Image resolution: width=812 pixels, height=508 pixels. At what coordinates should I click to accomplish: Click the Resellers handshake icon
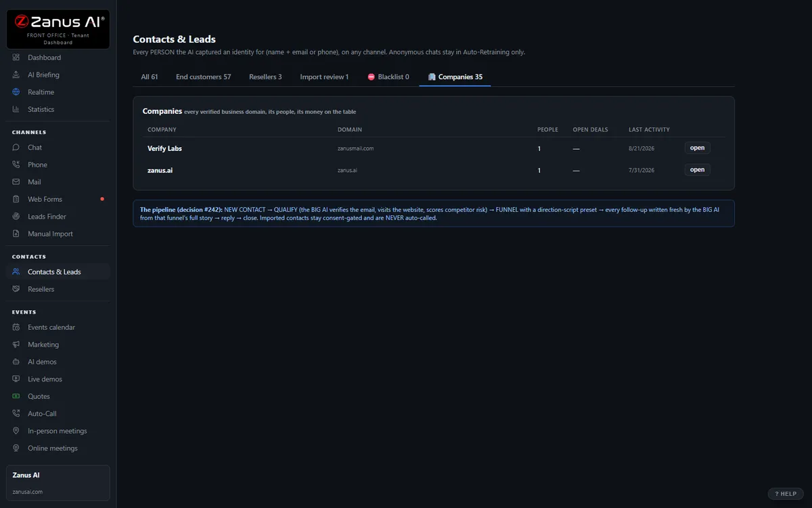[x=16, y=289]
